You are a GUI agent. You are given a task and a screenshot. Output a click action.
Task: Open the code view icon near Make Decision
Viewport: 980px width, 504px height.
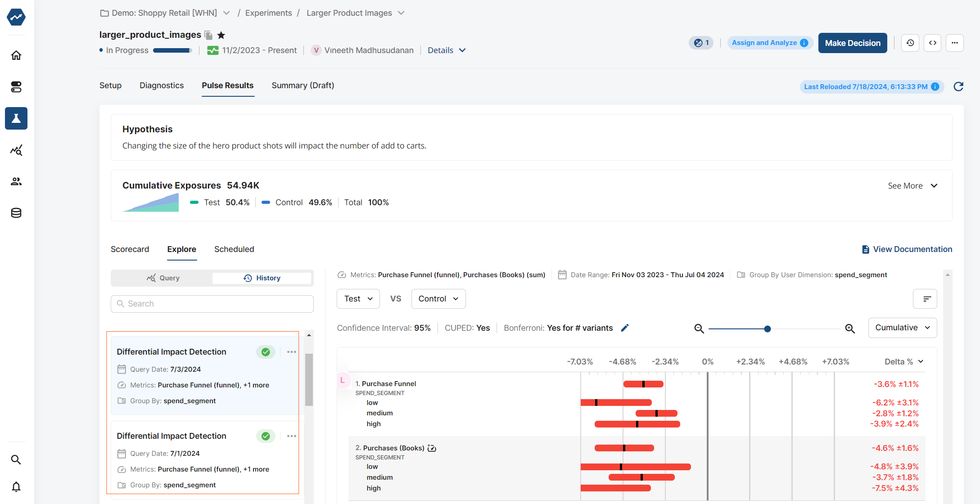(x=932, y=43)
